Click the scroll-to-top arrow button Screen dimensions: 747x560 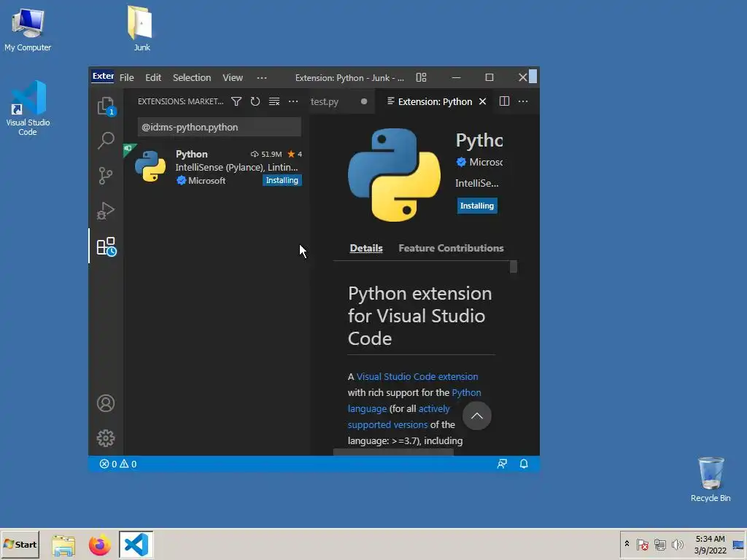477,416
